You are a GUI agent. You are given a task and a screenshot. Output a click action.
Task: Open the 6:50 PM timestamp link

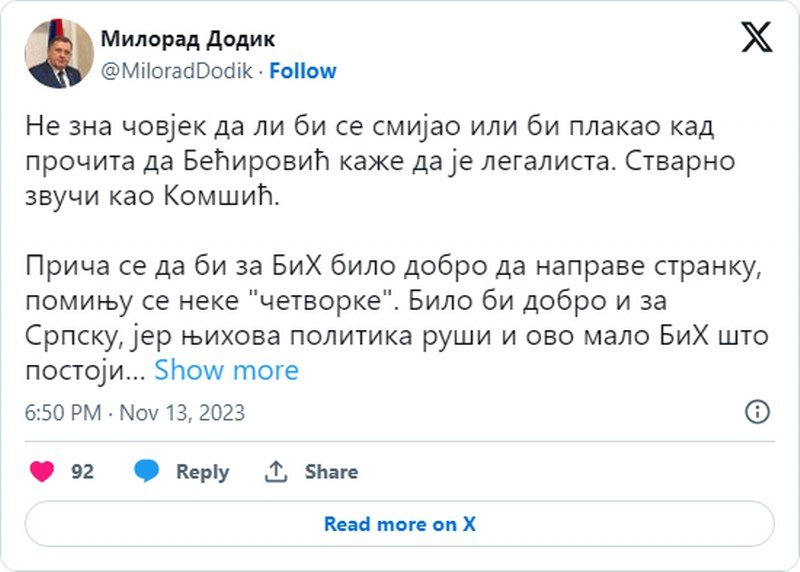click(63, 412)
